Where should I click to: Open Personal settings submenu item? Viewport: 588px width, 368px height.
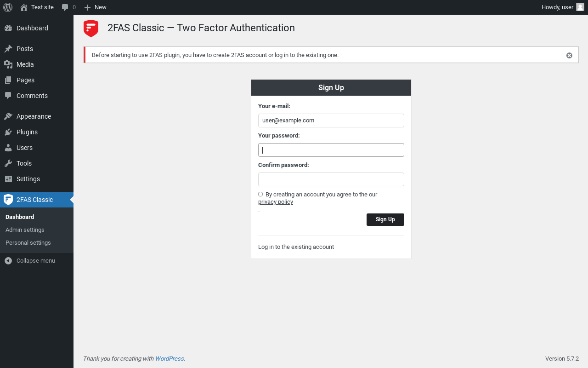pyautogui.click(x=28, y=243)
